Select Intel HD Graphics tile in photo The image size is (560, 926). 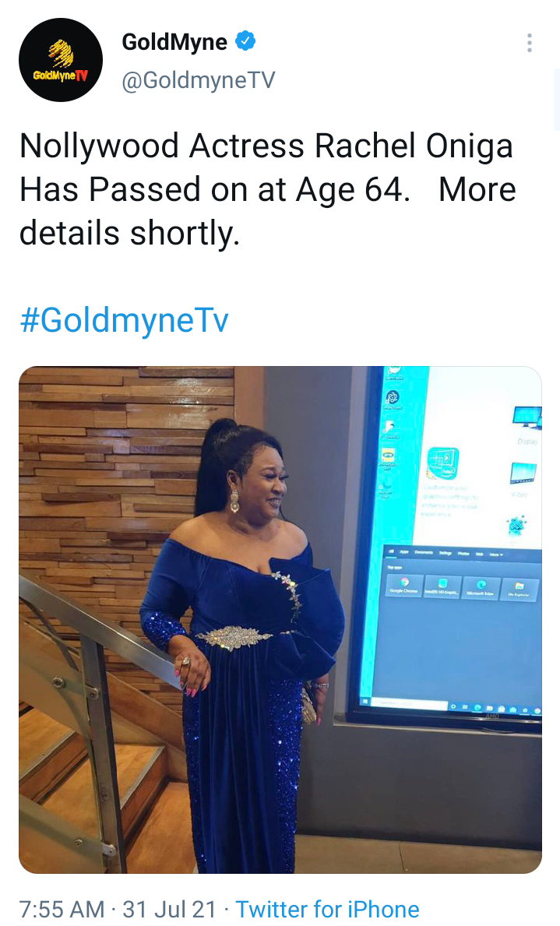(x=442, y=586)
